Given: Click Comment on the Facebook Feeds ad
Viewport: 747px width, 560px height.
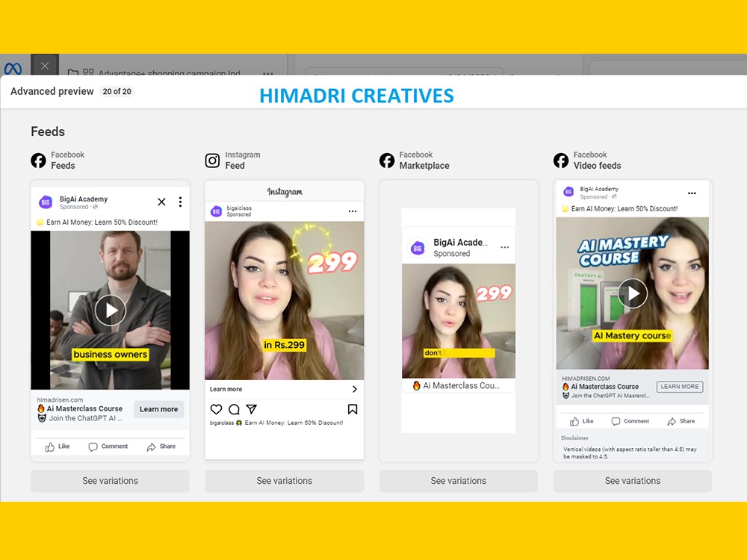Looking at the screenshot, I should [108, 447].
